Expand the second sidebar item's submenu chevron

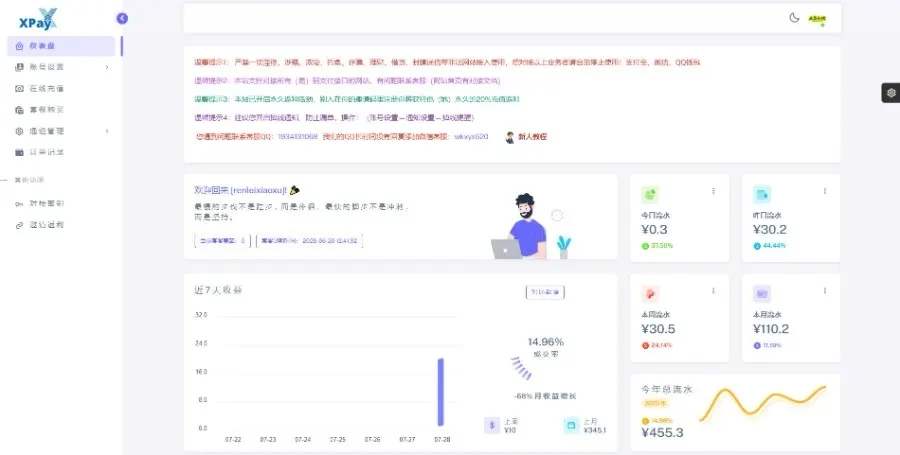pos(107,67)
